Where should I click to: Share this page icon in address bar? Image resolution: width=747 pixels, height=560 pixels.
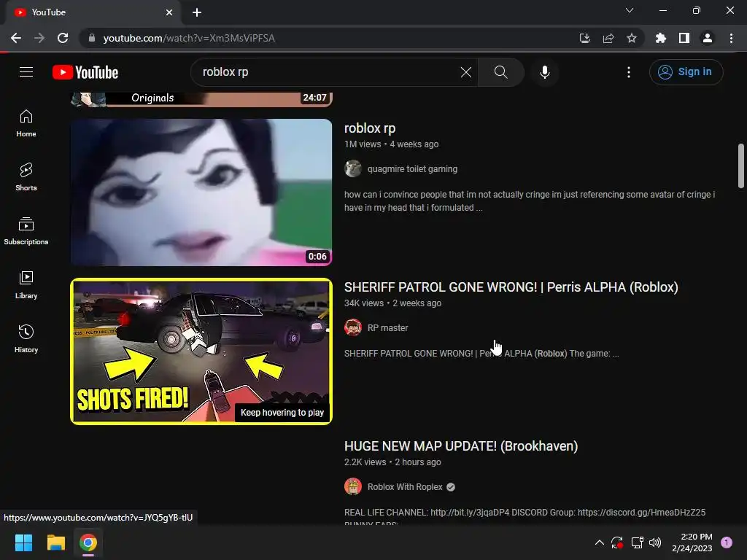coord(608,38)
